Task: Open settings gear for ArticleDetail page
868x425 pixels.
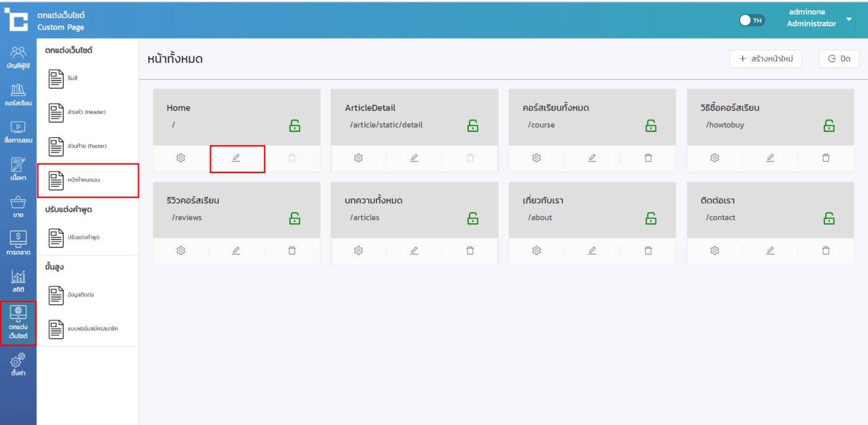Action: pos(358,158)
